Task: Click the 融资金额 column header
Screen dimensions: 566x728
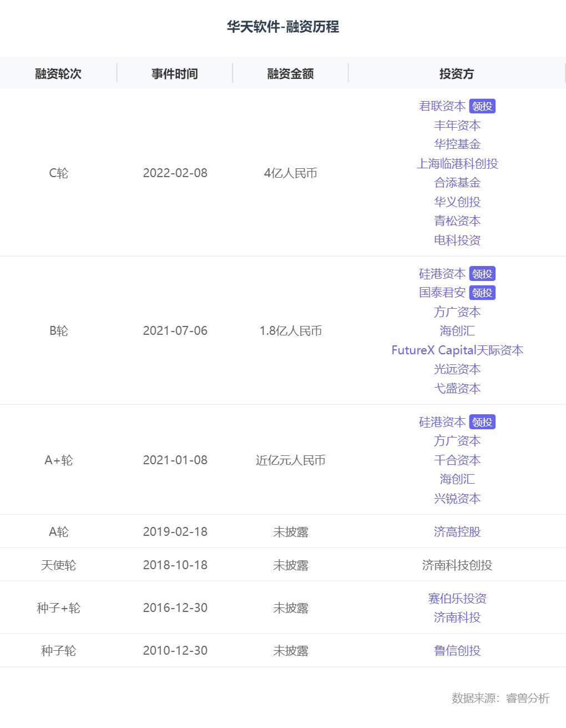Action: click(x=291, y=74)
